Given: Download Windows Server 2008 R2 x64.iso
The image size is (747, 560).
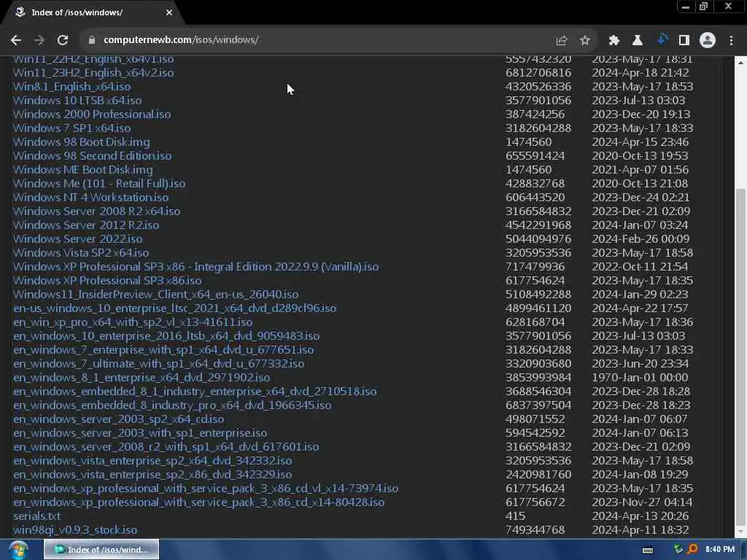Looking at the screenshot, I should (x=96, y=211).
